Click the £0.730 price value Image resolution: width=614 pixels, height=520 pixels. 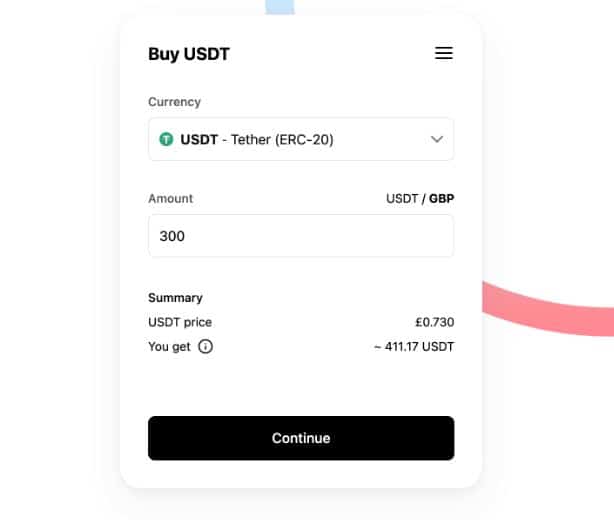coord(435,322)
